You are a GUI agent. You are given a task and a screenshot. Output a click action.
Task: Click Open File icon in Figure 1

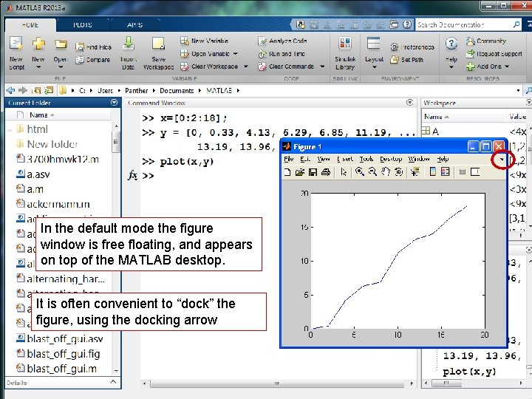click(299, 172)
